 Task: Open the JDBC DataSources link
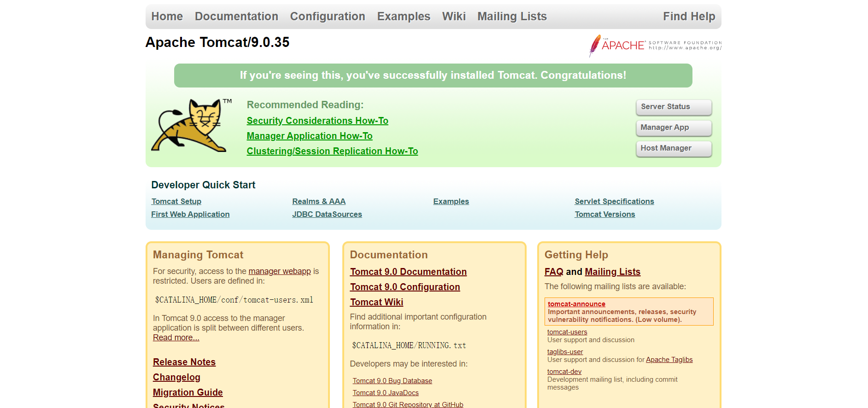(327, 214)
